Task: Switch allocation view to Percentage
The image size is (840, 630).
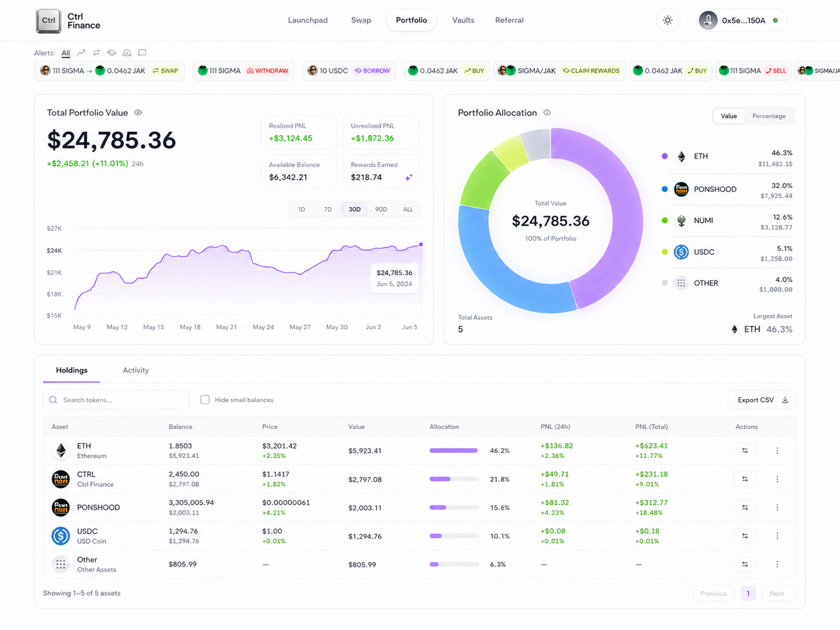Action: [769, 116]
